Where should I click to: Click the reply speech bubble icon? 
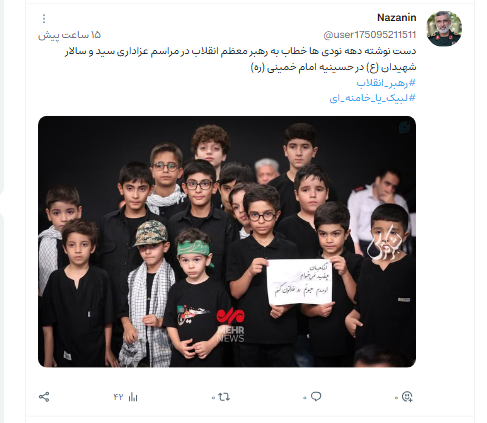coord(316,397)
